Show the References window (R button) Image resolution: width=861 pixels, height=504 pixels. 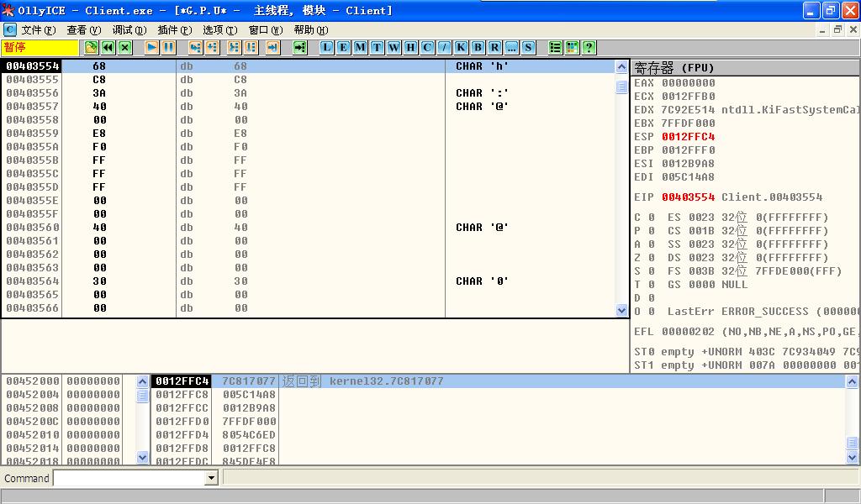tap(494, 47)
